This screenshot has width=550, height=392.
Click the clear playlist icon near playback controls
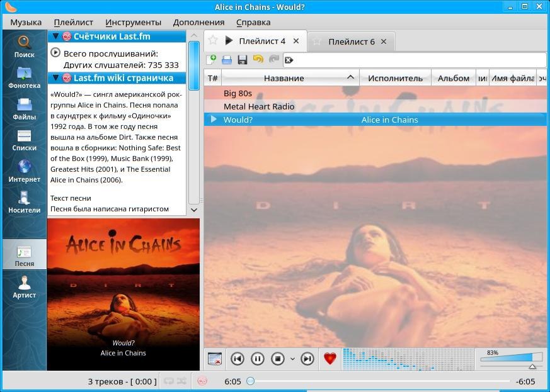(215, 359)
